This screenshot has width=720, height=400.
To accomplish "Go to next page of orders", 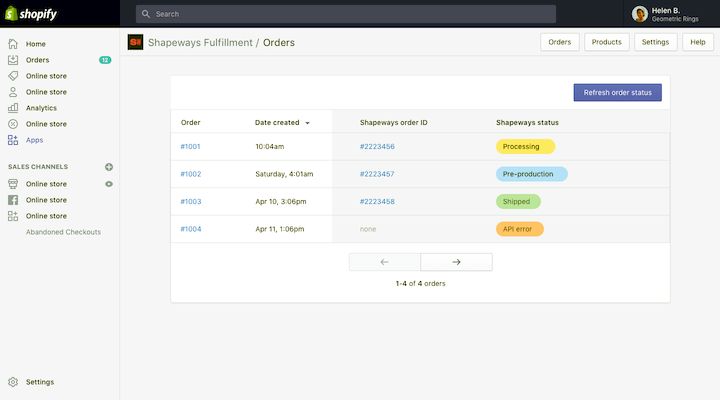I will tap(456, 262).
